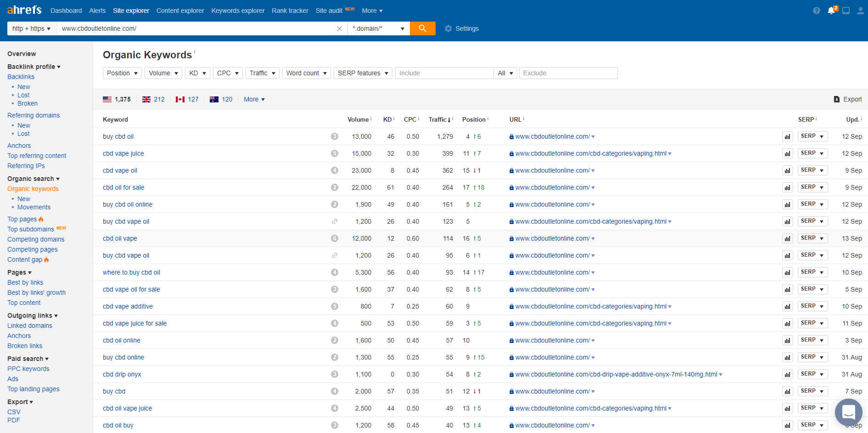Clear the URL field with X icon
This screenshot has width=868, height=433.
click(339, 28)
